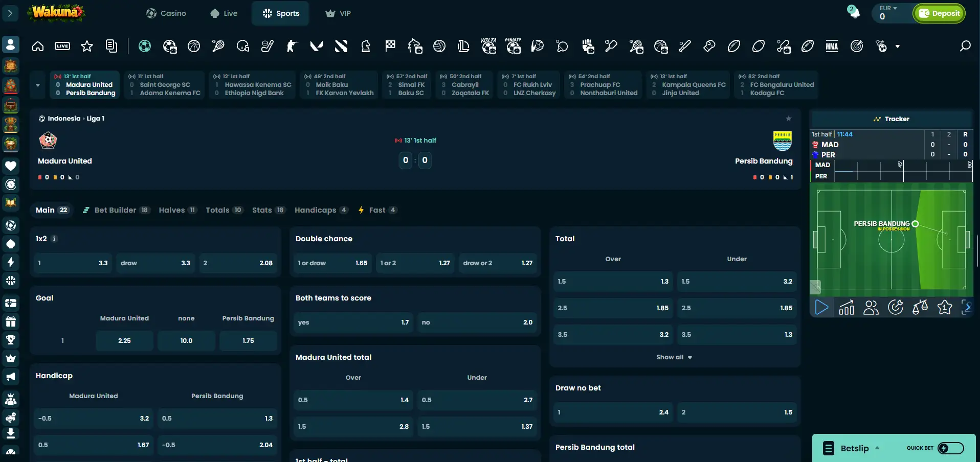980x462 pixels.
Task: Open the VIP menu item
Action: 338,13
